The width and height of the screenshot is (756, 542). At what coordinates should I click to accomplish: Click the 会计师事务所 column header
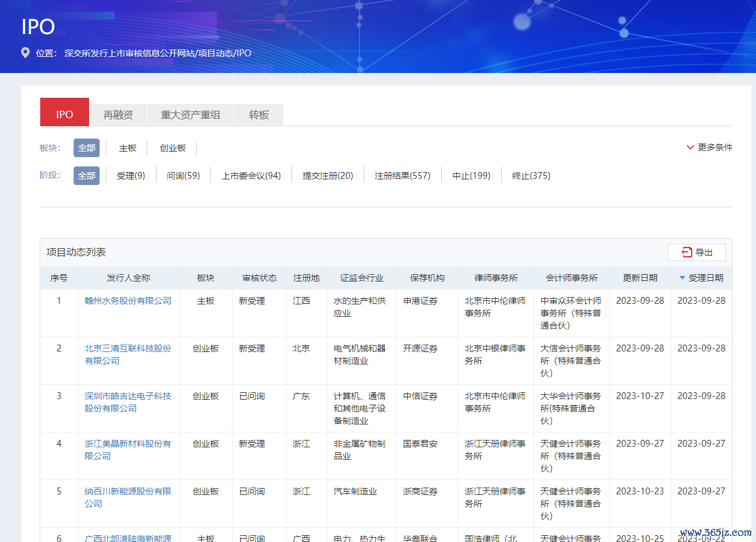click(572, 278)
